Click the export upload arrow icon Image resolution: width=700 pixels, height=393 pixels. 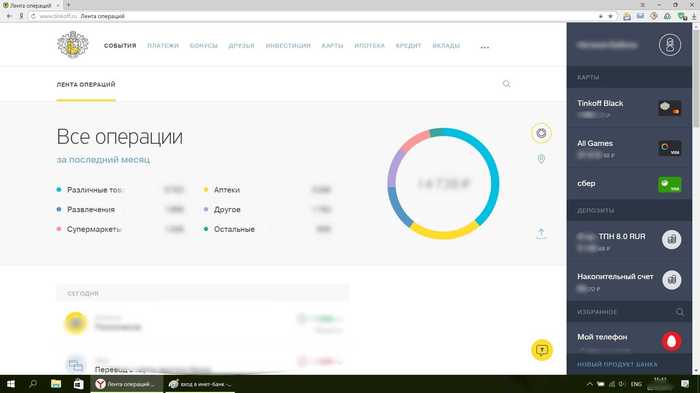541,234
